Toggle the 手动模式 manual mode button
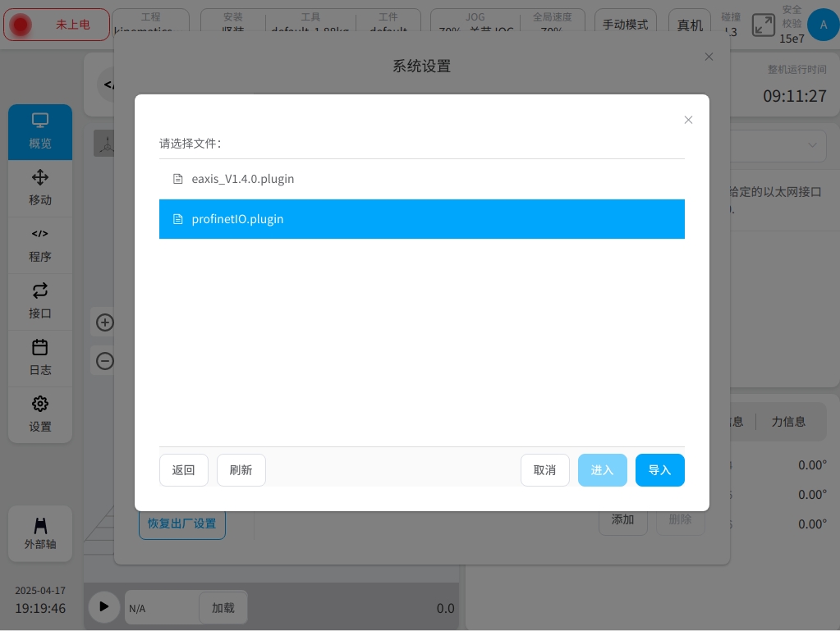This screenshot has height=631, width=840. point(625,25)
